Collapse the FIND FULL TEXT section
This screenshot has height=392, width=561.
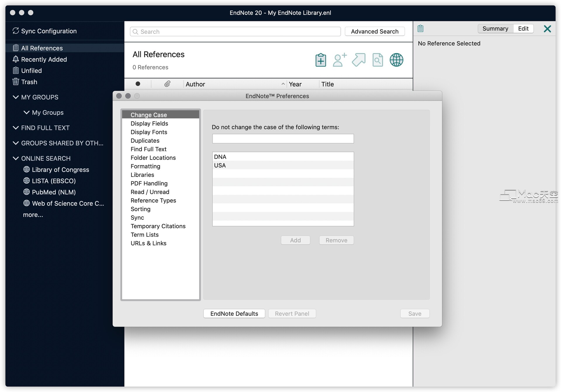pyautogui.click(x=15, y=128)
